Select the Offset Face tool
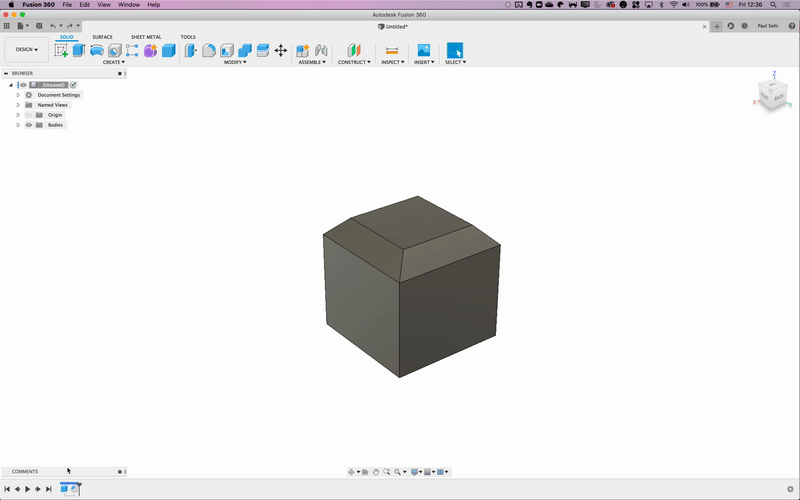Screen dimensions: 800x500 pyautogui.click(x=263, y=50)
